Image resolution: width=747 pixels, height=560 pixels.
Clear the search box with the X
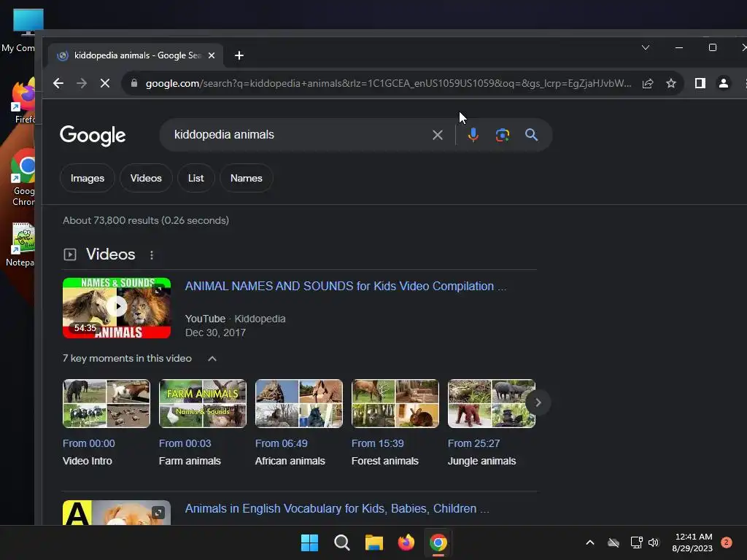(x=438, y=135)
